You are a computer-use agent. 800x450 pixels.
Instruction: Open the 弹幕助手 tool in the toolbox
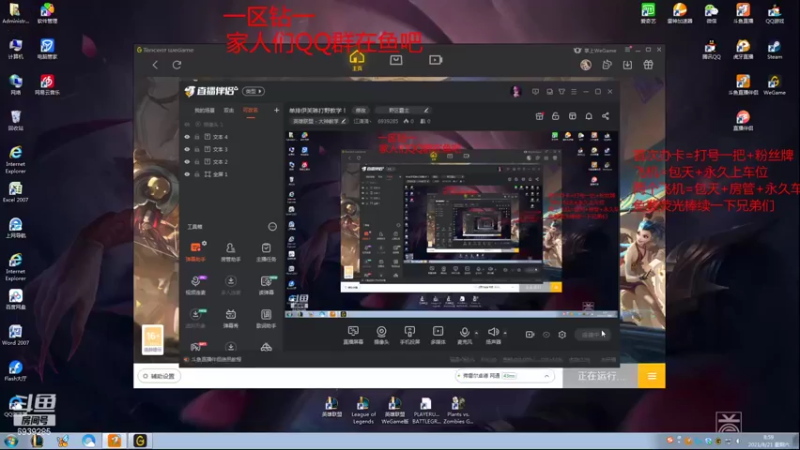(x=195, y=252)
